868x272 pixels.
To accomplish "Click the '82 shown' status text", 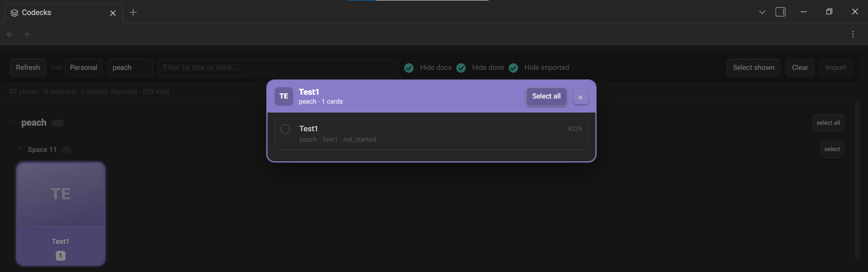I will coord(24,91).
